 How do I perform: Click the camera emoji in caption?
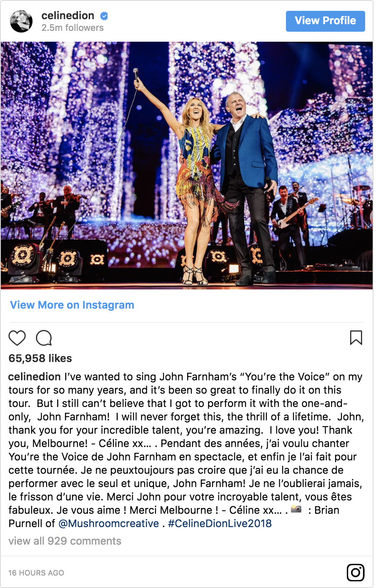point(296,509)
